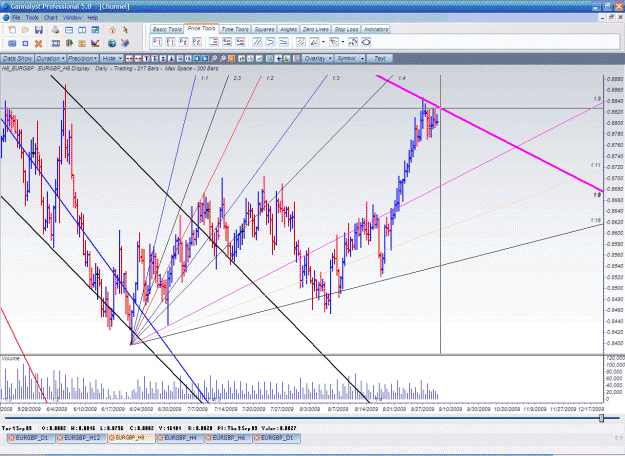Switch to the EURGBP_H6 chart tab
Image resolution: width=625 pixels, height=456 pixels.
tap(229, 438)
